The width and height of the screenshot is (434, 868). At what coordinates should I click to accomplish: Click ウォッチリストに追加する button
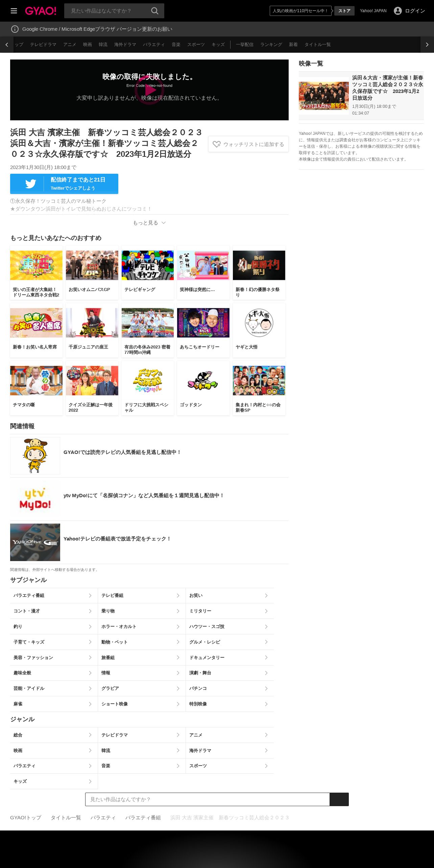tap(248, 144)
